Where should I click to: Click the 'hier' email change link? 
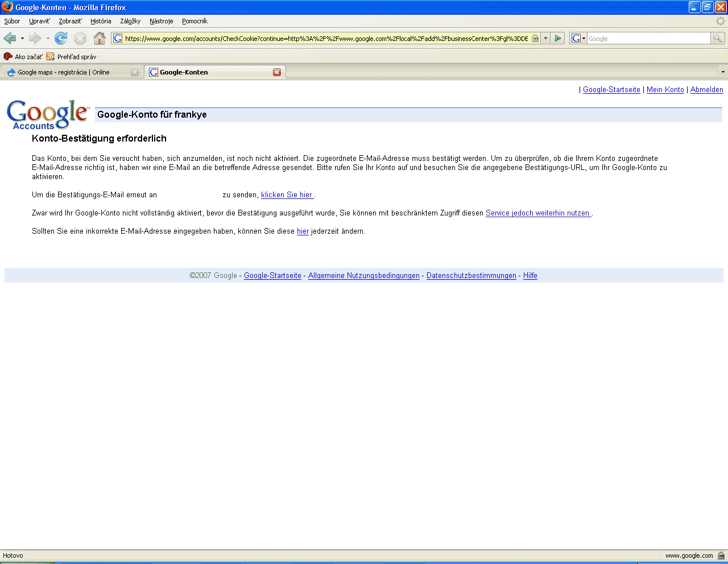click(x=303, y=231)
